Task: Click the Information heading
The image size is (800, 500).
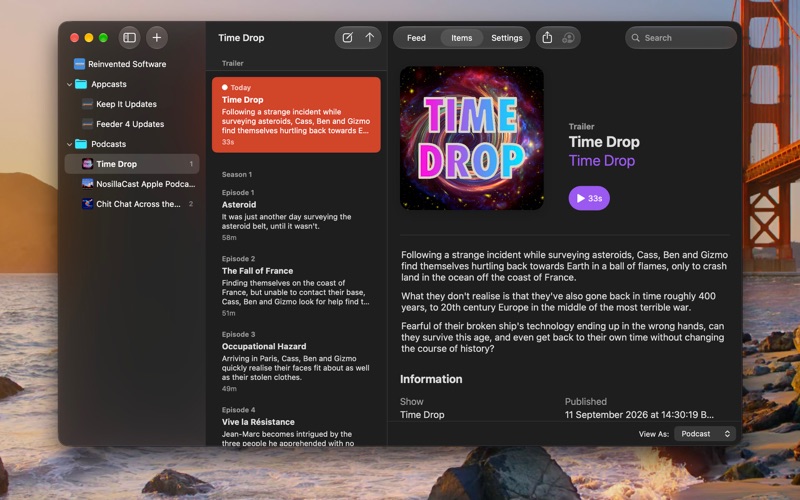Action: (431, 379)
